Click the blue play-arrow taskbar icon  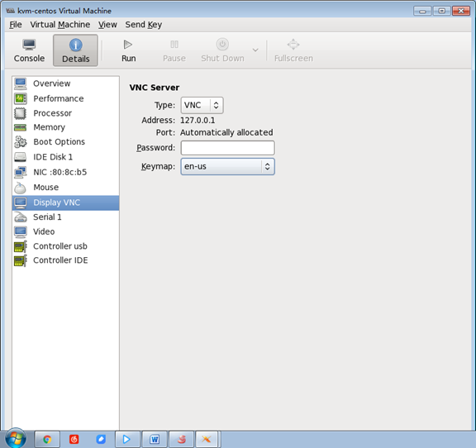[126, 439]
